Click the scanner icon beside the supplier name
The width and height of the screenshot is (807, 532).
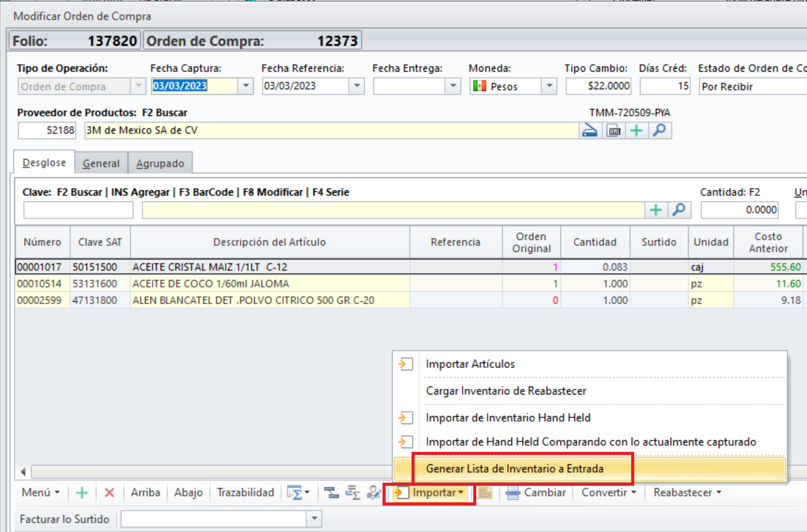tap(590, 131)
